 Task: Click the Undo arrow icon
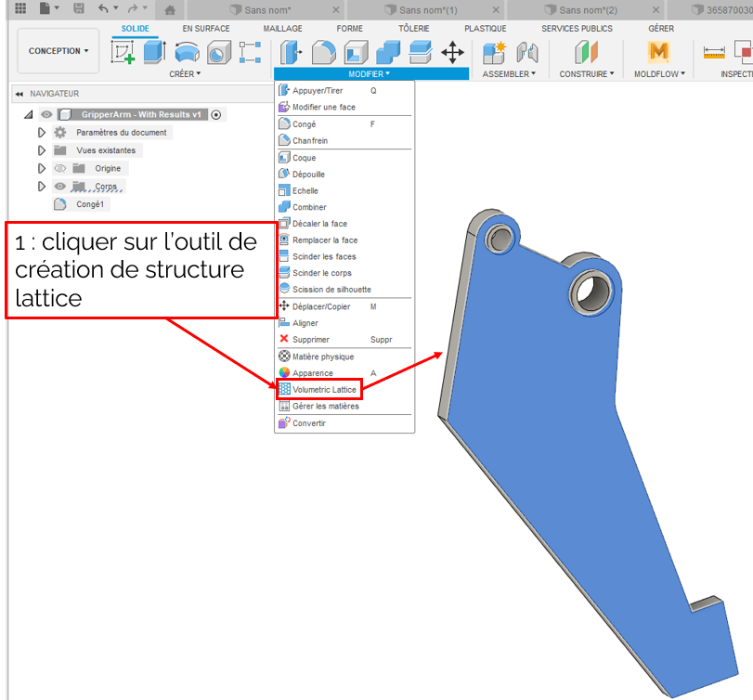click(102, 8)
